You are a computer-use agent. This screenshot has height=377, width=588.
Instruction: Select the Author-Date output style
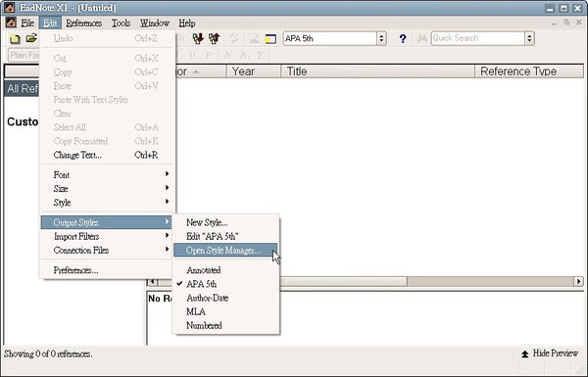tap(225, 298)
